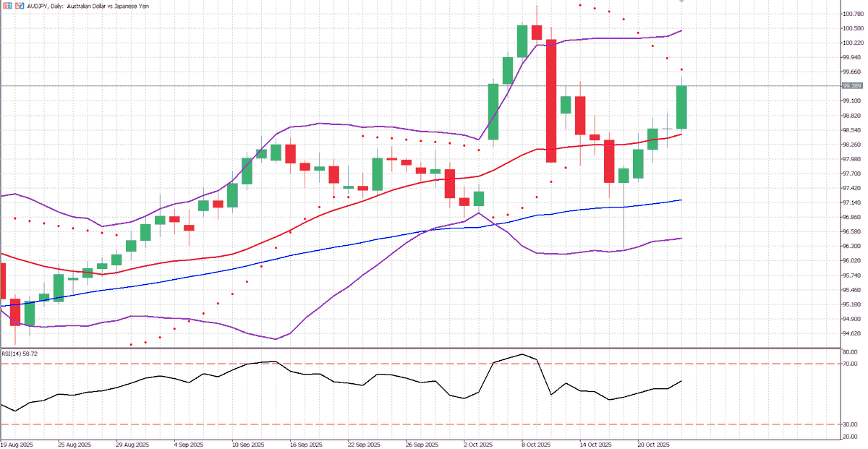Viewport: 868px width, 449px height.
Task: Click the 4 Sep 2025 date label
Action: tap(189, 445)
